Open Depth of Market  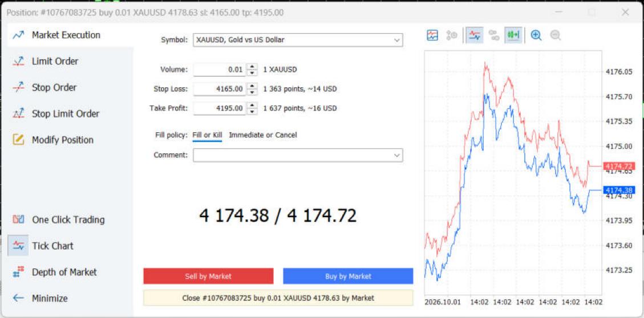(x=64, y=272)
